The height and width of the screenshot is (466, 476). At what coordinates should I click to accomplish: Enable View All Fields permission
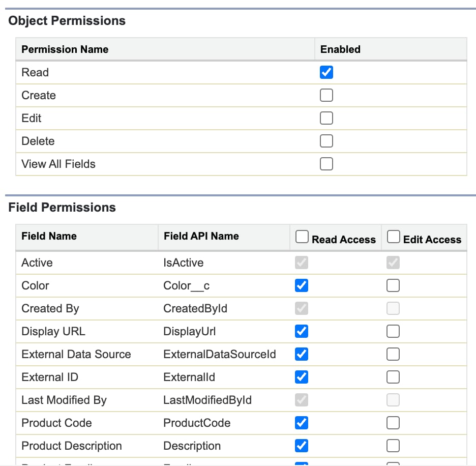click(326, 164)
